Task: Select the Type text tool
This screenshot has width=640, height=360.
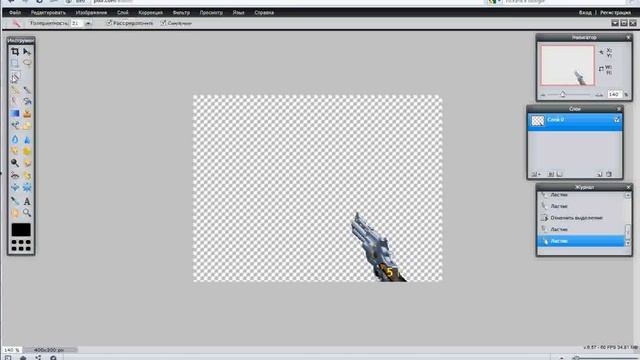Action: 27,201
